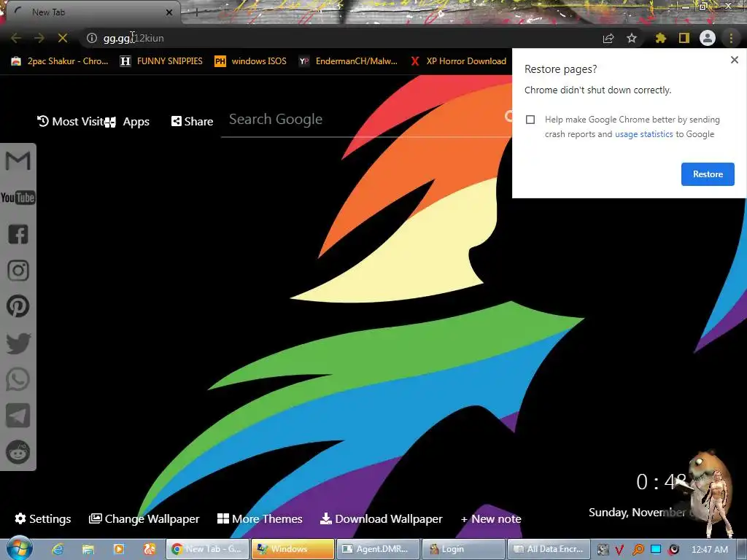Go forward in browser history
Viewport: 747px width, 560px height.
pos(39,38)
